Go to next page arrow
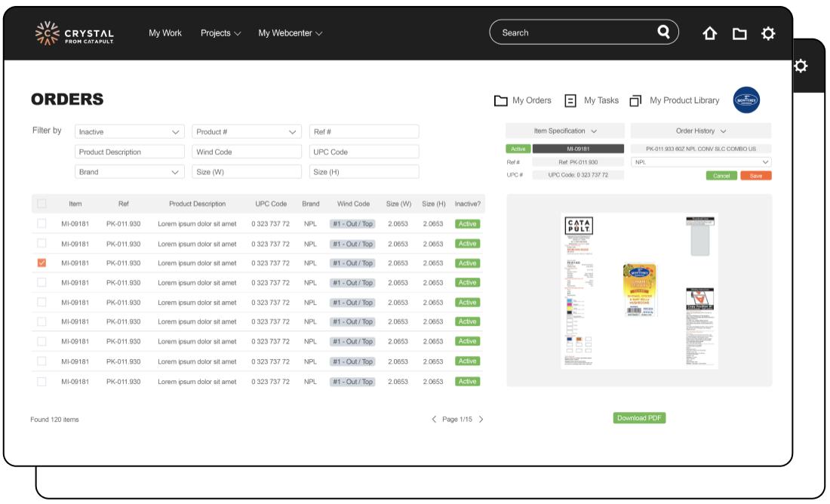 481,419
